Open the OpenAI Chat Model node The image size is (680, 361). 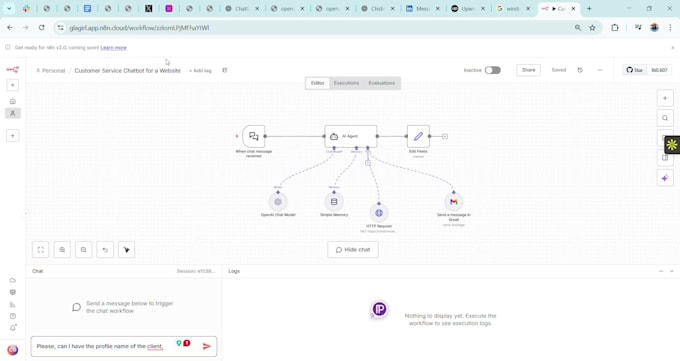(278, 202)
